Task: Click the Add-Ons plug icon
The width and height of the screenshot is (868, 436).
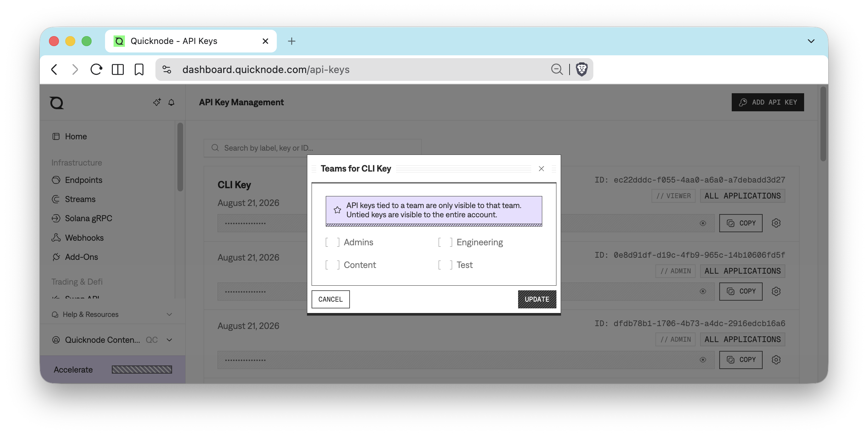Action: 56,257
